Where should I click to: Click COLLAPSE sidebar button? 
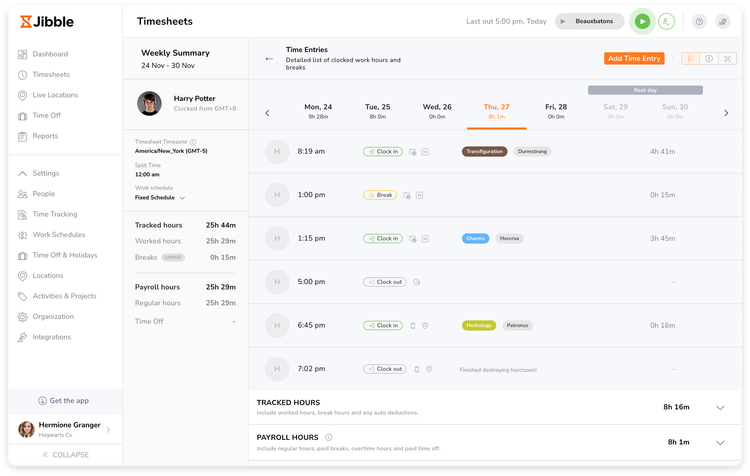click(x=65, y=454)
